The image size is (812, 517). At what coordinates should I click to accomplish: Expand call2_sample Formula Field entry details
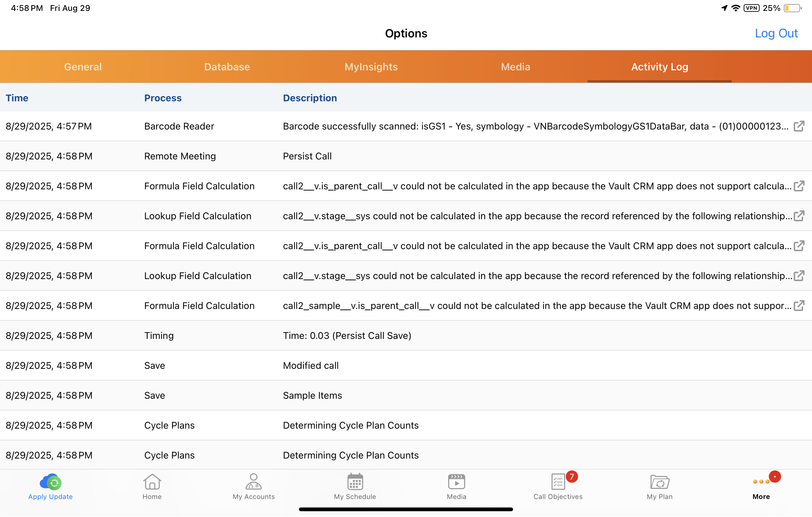click(x=799, y=306)
